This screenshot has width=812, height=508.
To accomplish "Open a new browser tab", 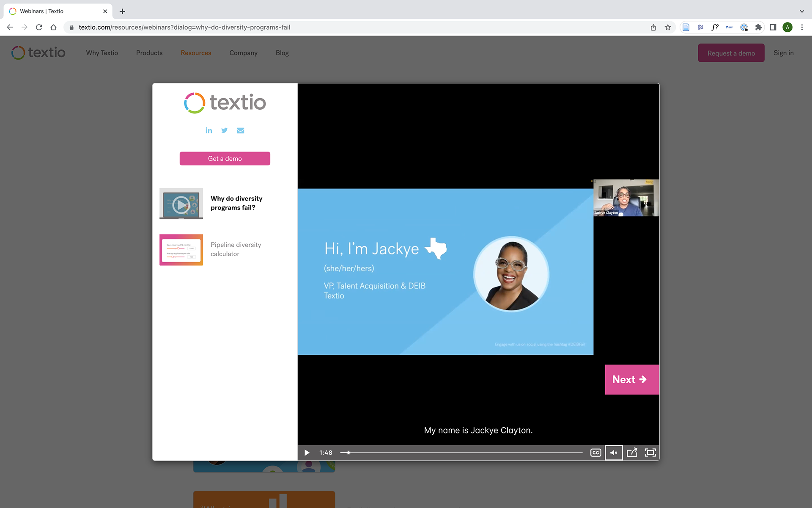I will coord(122,11).
